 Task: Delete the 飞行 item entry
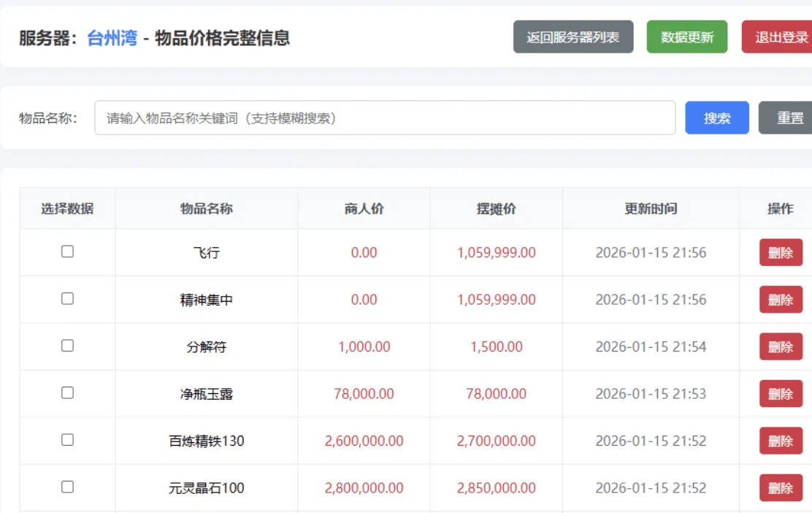[781, 251]
